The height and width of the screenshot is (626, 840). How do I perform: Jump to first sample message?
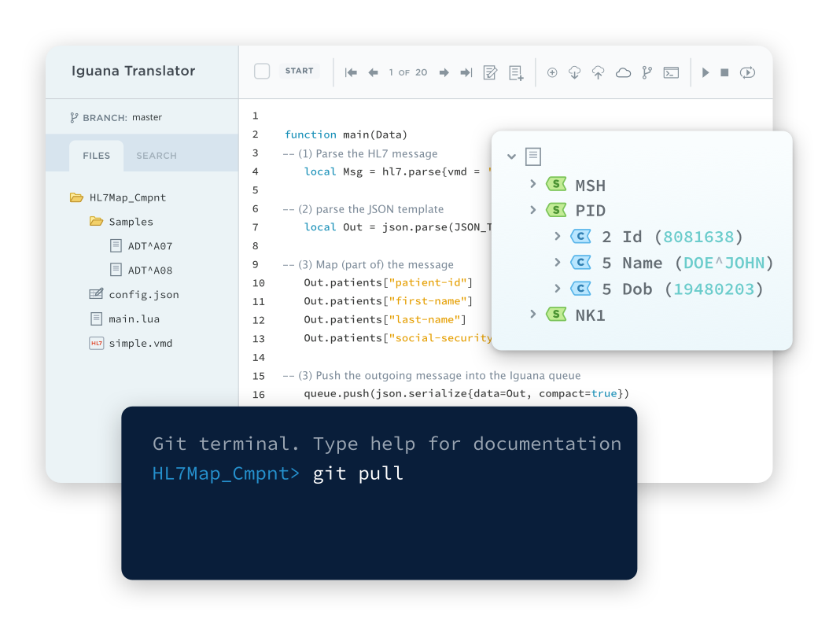351,72
